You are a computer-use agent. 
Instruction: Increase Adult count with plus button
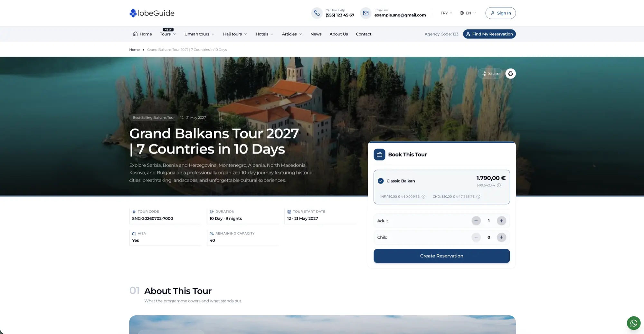pyautogui.click(x=501, y=221)
